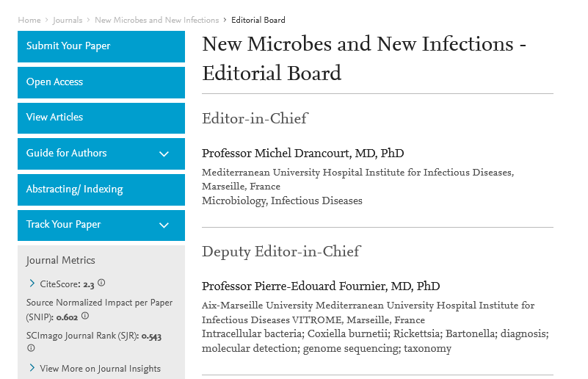
Task: Click the Submit Your Paper button
Action: [101, 46]
